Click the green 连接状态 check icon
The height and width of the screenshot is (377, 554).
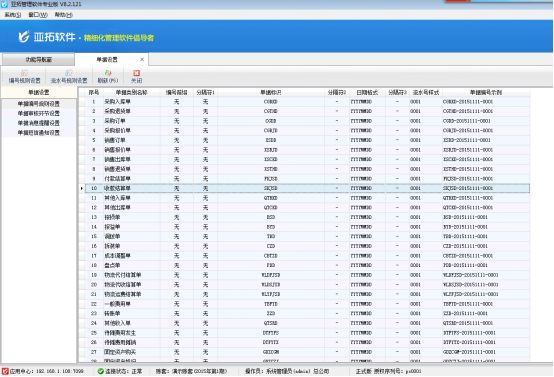point(100,371)
